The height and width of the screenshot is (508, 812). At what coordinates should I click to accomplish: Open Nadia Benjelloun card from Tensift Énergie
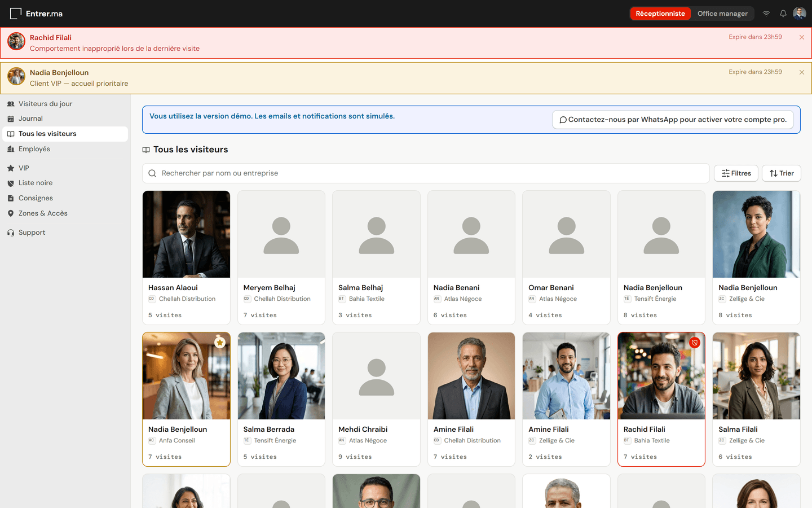(x=661, y=257)
